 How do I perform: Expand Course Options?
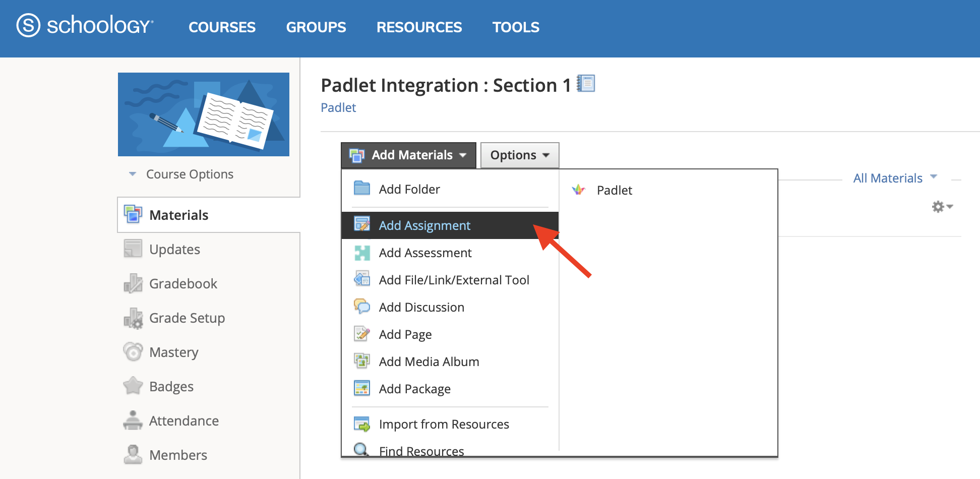tap(181, 174)
